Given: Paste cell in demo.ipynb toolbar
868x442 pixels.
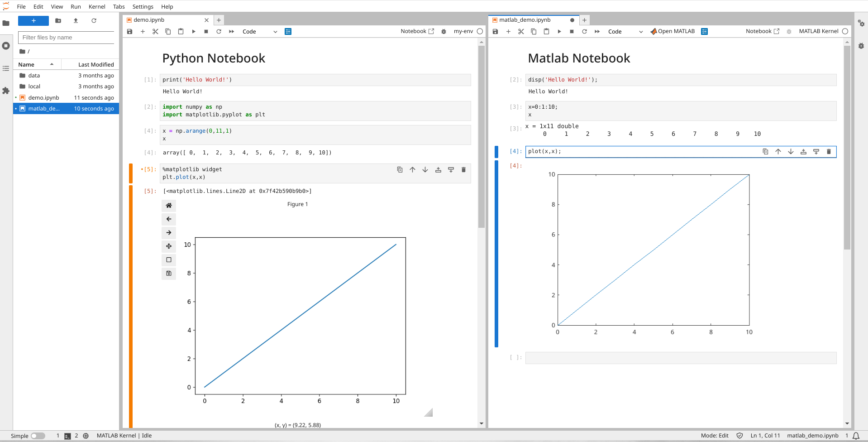Looking at the screenshot, I should click(x=181, y=32).
